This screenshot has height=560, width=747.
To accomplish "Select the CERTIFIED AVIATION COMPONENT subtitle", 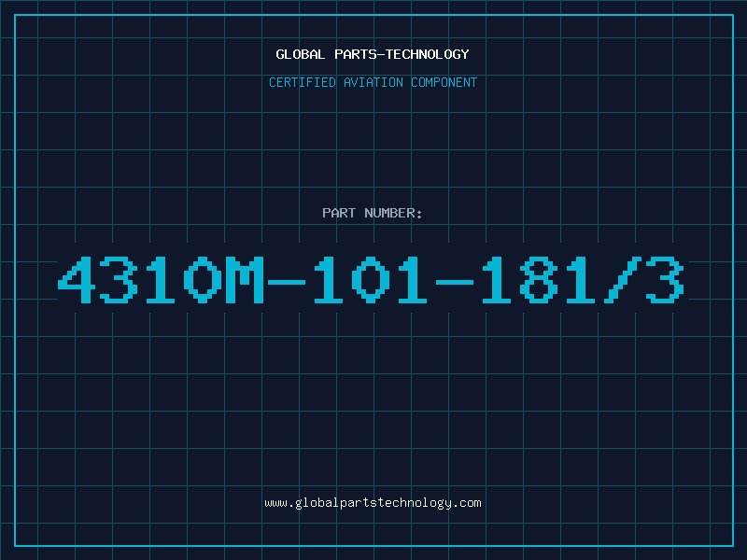I will pos(373,82).
